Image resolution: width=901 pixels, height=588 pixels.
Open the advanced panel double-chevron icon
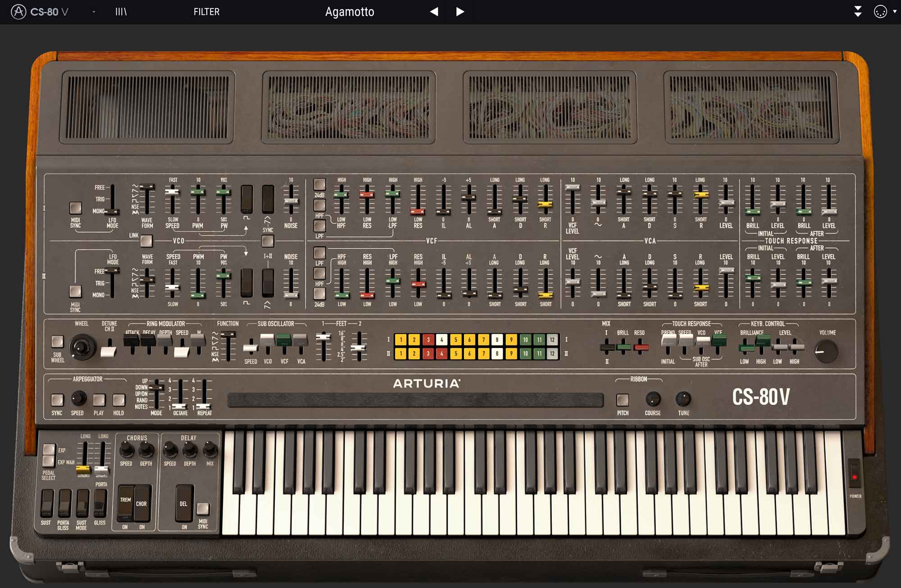pos(858,12)
